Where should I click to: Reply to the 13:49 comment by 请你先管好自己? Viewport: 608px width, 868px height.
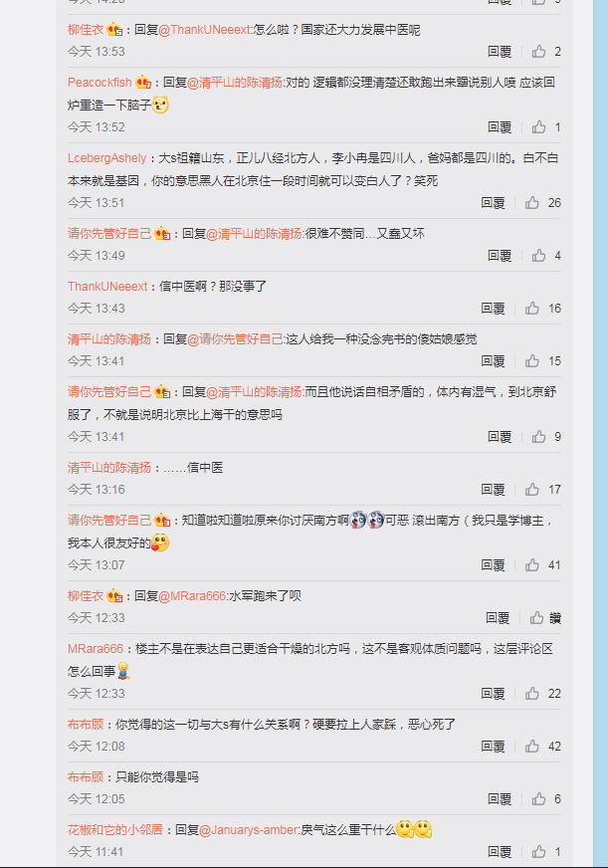500,256
